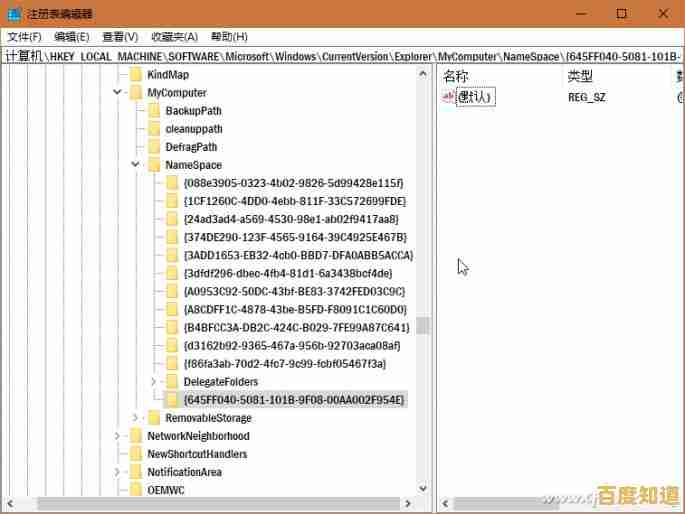Open the 查看(V) menu
The image size is (685, 514).
120,36
